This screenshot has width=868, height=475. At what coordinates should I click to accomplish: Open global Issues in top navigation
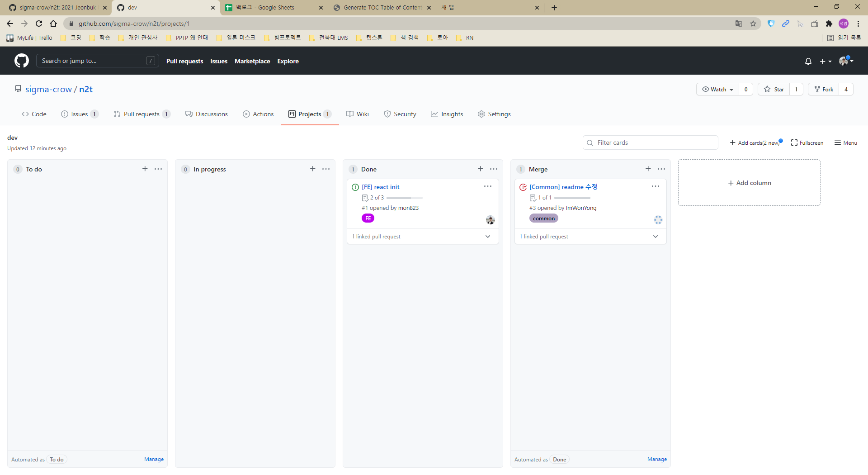(x=219, y=61)
